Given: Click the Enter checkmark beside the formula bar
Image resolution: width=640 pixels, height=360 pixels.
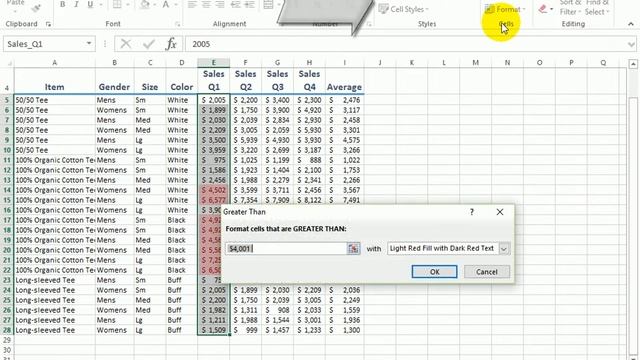Looking at the screenshot, I should (x=149, y=44).
